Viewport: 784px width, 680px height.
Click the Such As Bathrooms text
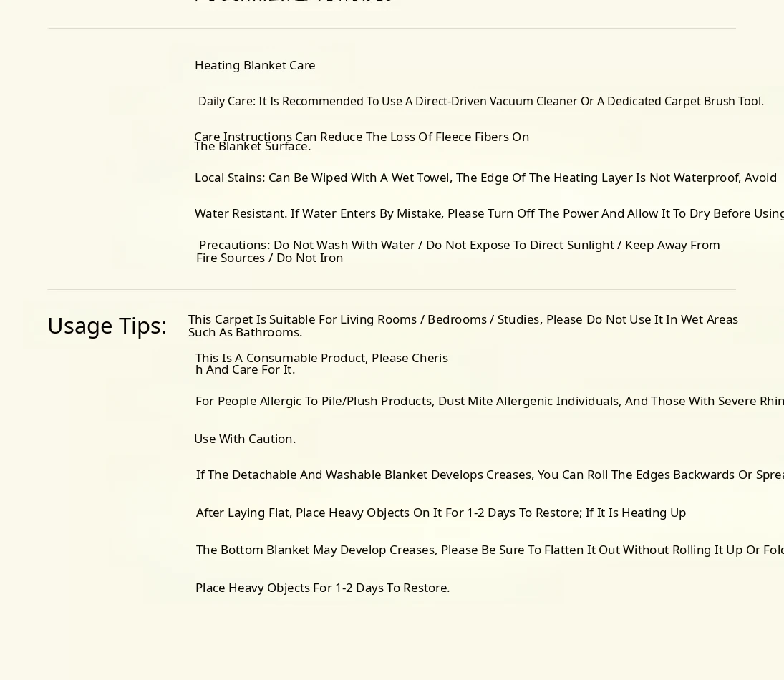pos(245,332)
